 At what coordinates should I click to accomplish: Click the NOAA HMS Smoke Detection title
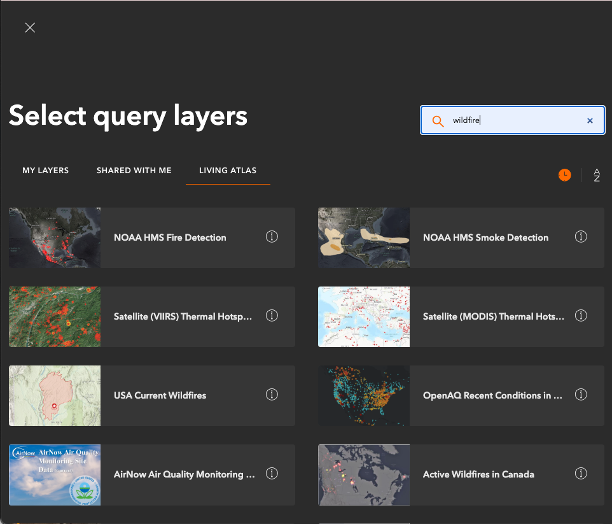(x=486, y=238)
